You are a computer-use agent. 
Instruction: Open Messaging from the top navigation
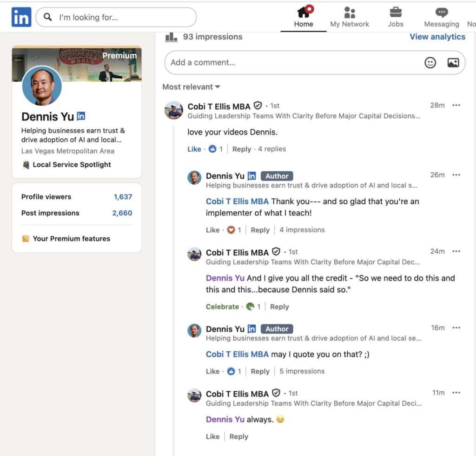pos(441,17)
